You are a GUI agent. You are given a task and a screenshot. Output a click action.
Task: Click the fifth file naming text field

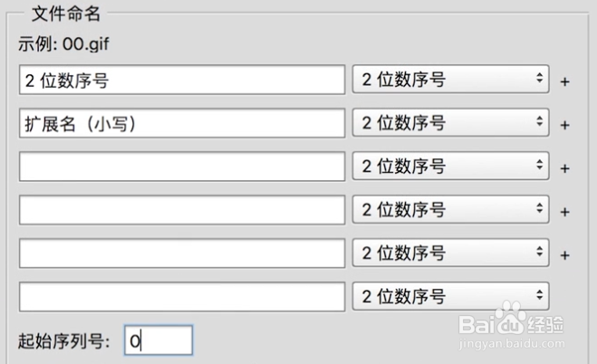pyautogui.click(x=181, y=254)
